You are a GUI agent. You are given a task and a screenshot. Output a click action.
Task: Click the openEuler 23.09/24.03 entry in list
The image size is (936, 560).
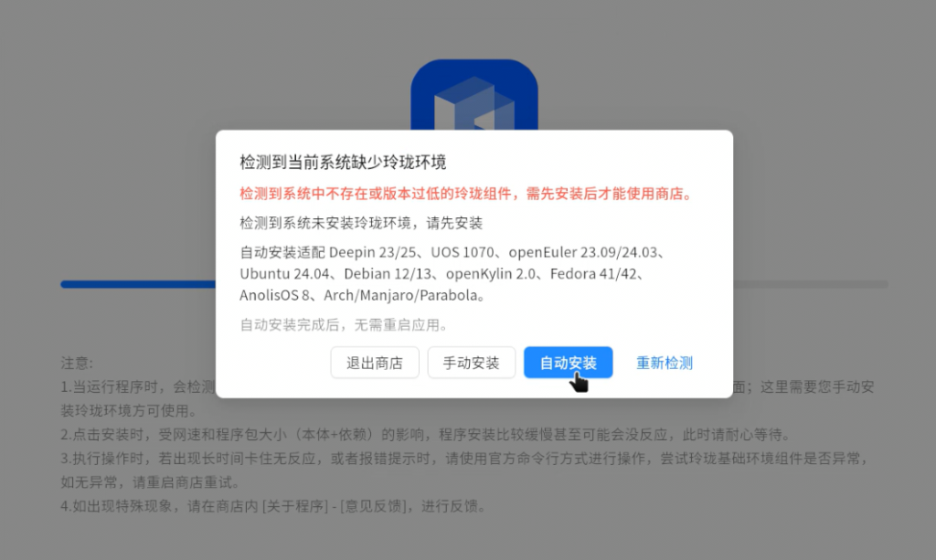coord(582,252)
